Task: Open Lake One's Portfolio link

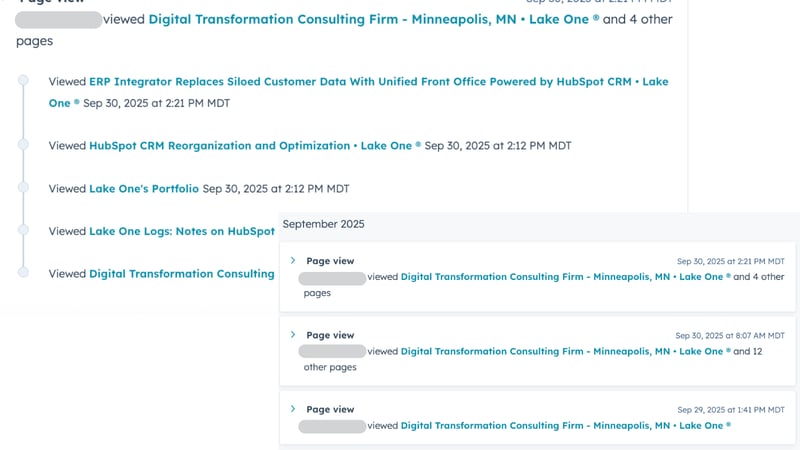Action: [144, 188]
